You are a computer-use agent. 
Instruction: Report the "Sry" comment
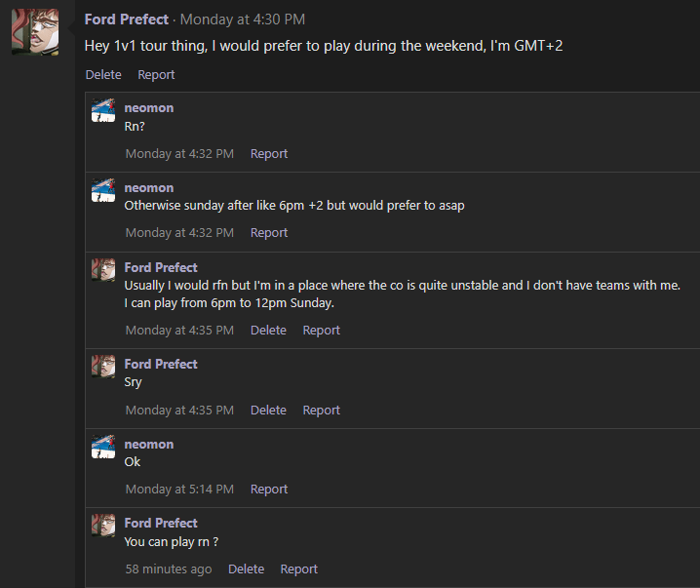click(x=322, y=411)
